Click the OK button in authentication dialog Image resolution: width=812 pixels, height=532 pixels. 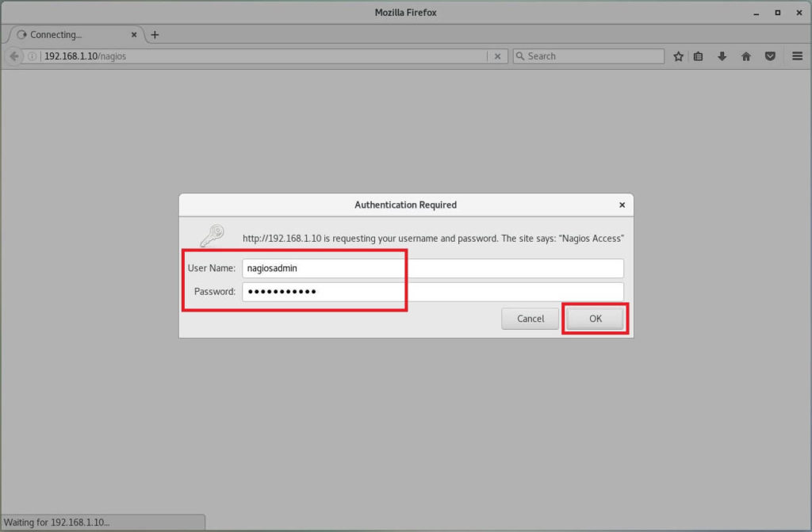(x=595, y=319)
